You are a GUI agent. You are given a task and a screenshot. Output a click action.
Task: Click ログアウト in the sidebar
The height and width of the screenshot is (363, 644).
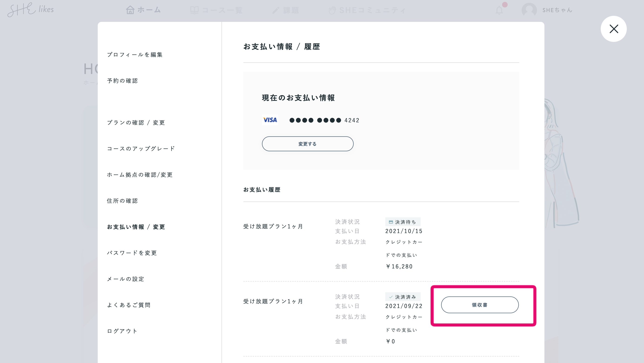[x=122, y=331]
